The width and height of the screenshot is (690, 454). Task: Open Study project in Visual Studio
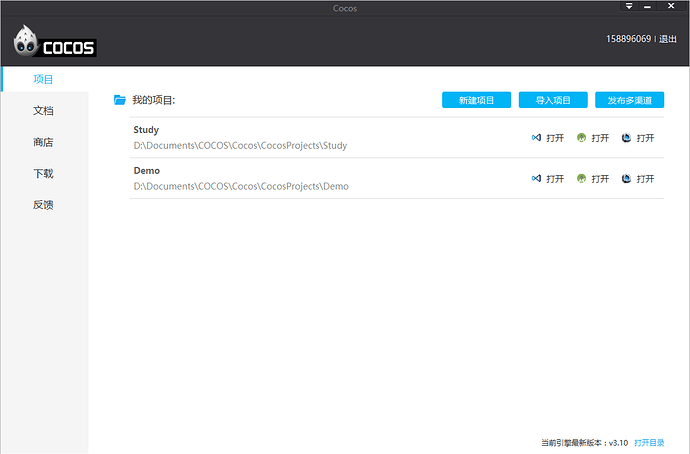click(547, 138)
